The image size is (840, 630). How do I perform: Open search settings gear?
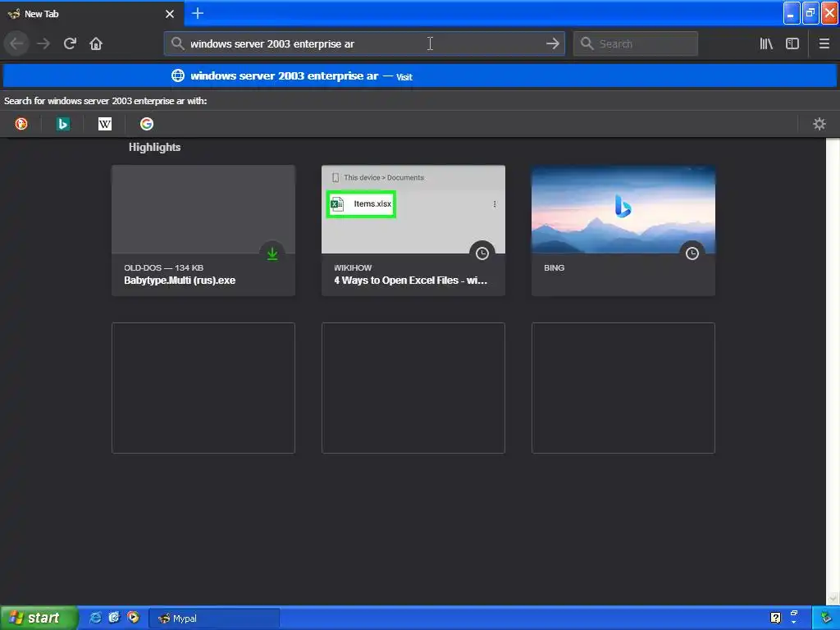pyautogui.click(x=819, y=125)
